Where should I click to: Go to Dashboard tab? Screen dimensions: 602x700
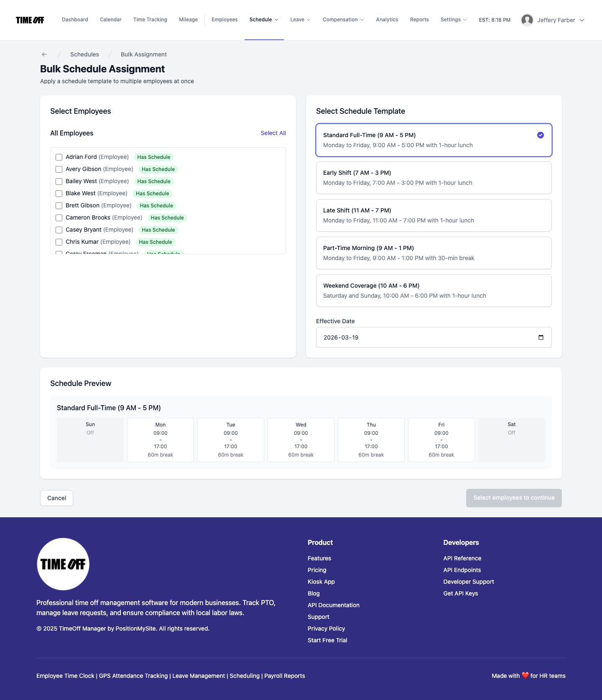point(75,20)
